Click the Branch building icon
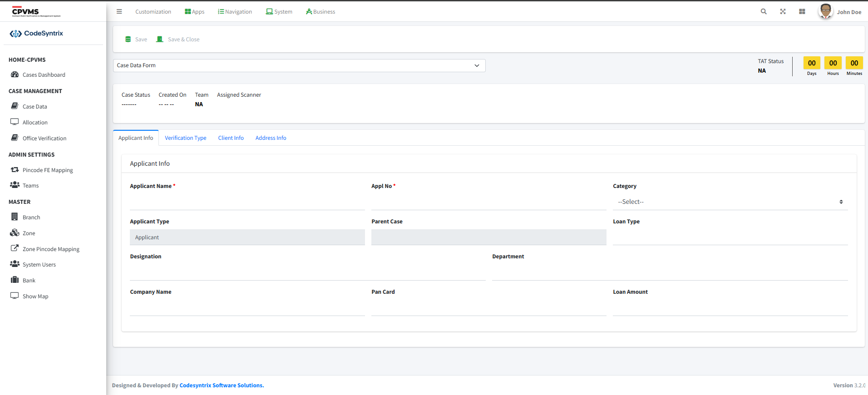 pos(15,217)
